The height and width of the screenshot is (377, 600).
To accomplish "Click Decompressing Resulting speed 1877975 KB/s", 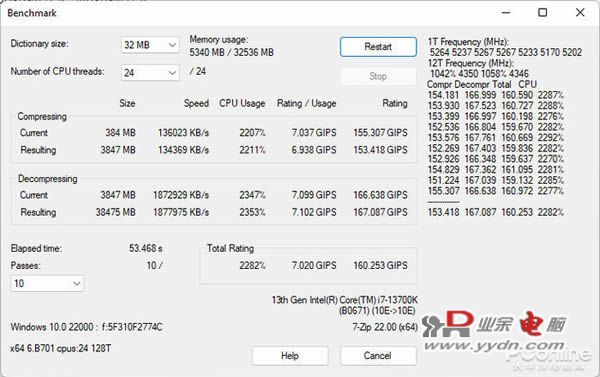I will tap(181, 212).
